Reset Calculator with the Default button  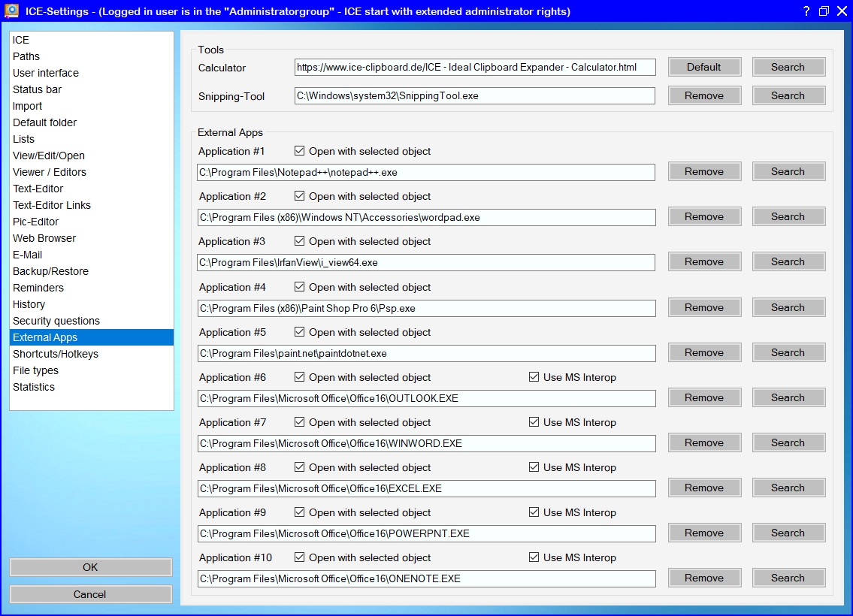[x=704, y=67]
